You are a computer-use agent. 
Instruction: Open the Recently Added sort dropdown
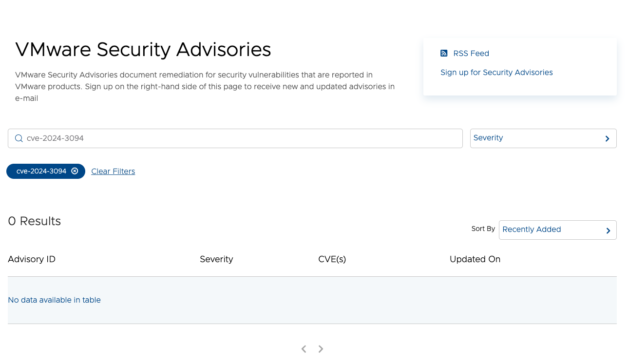point(558,230)
